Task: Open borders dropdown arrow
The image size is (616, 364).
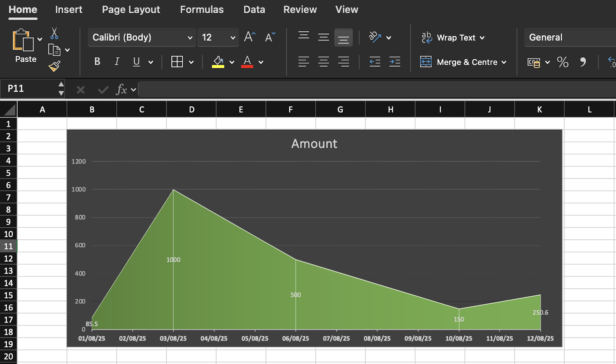Action: coord(191,62)
